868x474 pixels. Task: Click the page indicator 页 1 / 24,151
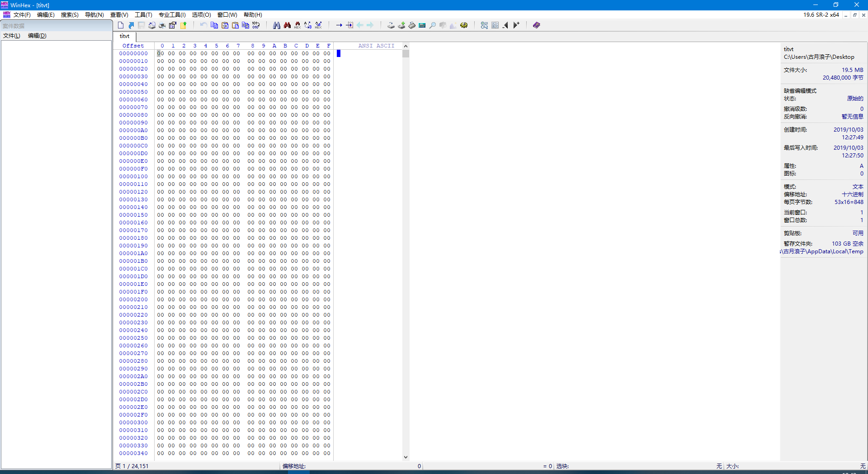tap(132, 466)
